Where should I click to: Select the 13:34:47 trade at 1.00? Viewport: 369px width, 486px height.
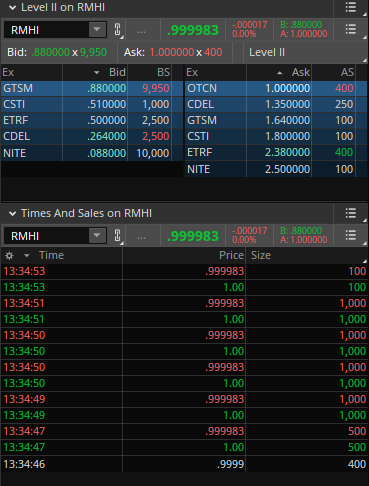pos(184,447)
